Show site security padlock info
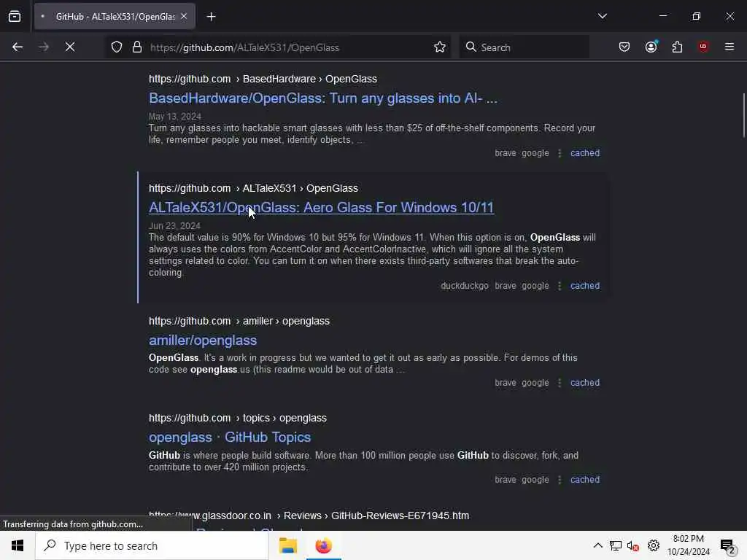 tap(137, 47)
